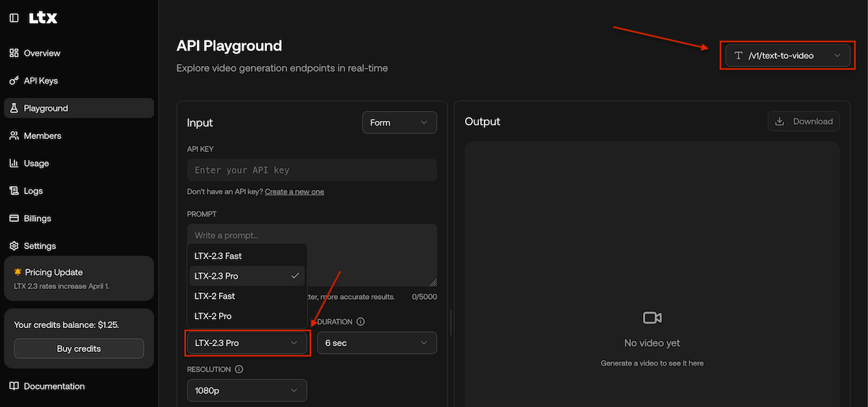Click the Overview grid icon
This screenshot has height=407, width=868.
click(14, 53)
